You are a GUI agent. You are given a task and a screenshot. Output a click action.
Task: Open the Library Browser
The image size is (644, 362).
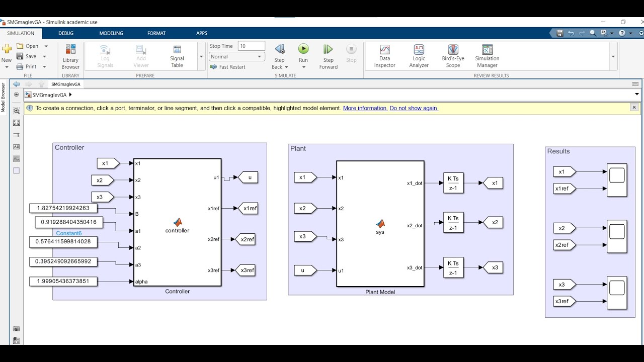click(70, 56)
